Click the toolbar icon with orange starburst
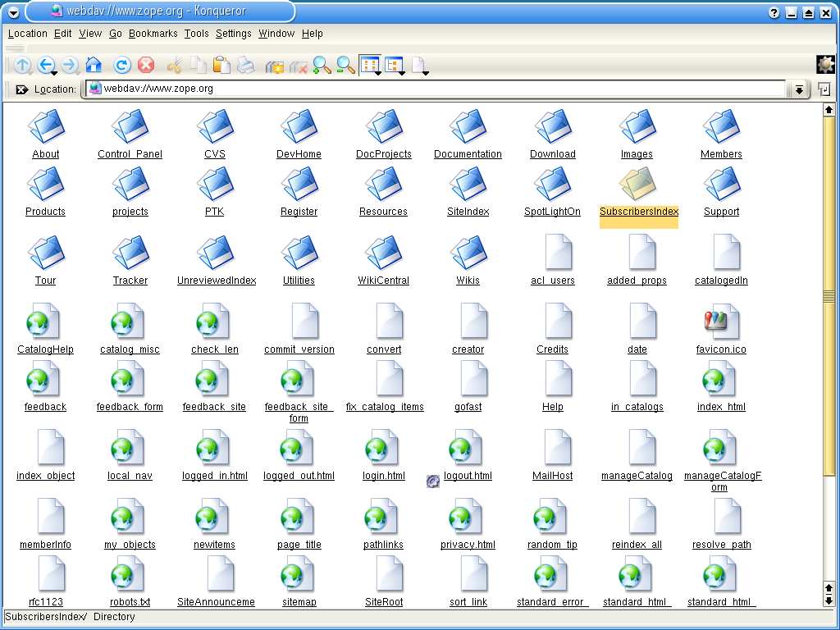The height and width of the screenshot is (630, 840). [274, 66]
